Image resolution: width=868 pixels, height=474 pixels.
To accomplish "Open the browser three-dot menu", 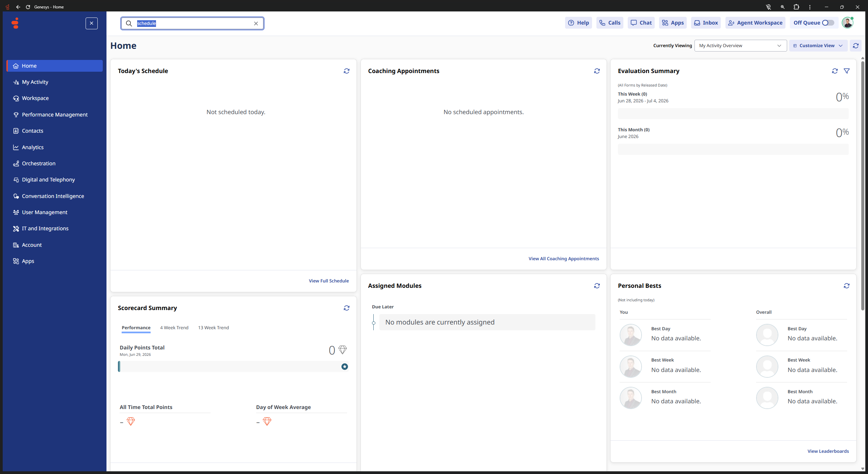I will coord(810,7).
